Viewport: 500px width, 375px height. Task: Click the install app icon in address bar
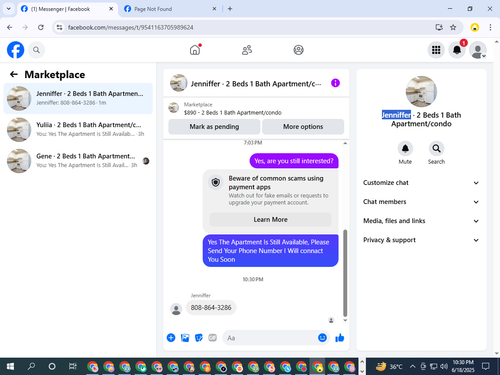[x=439, y=27]
